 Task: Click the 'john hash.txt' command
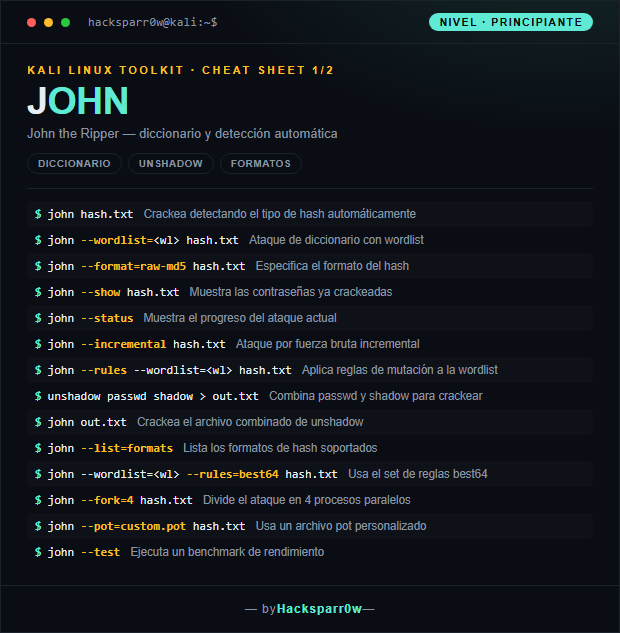coord(90,214)
